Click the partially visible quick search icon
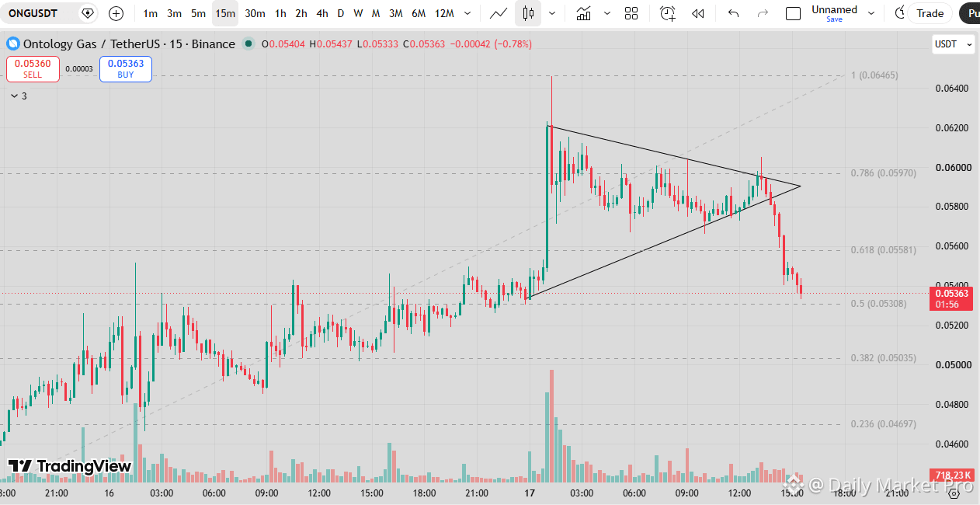Image resolution: width=980 pixels, height=505 pixels. coord(898,13)
